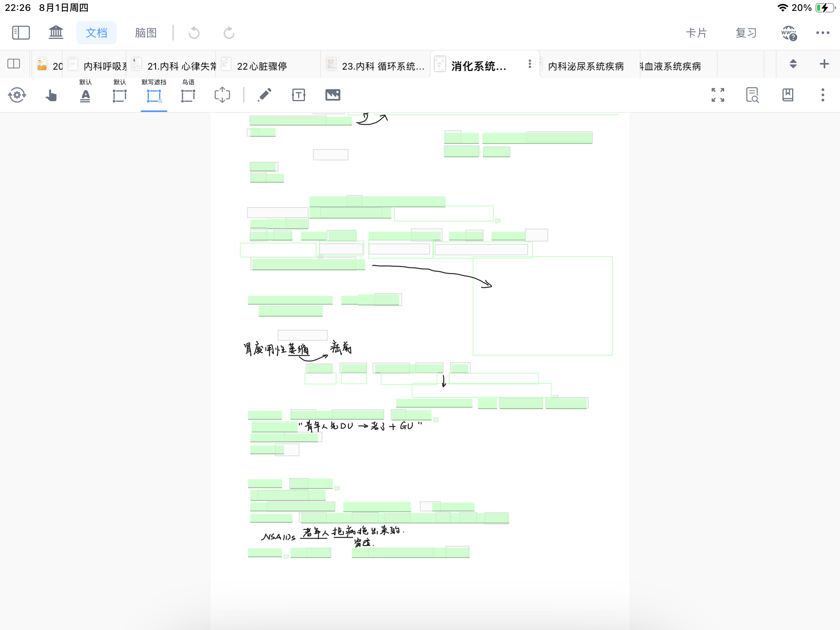Open the top-right three-dot menu

tap(823, 33)
